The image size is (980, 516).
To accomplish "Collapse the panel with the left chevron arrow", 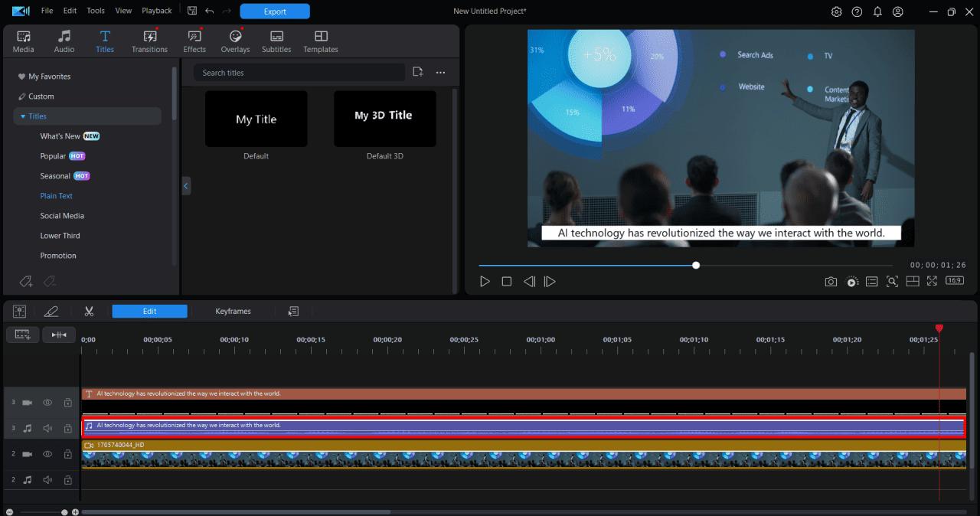I will [186, 185].
